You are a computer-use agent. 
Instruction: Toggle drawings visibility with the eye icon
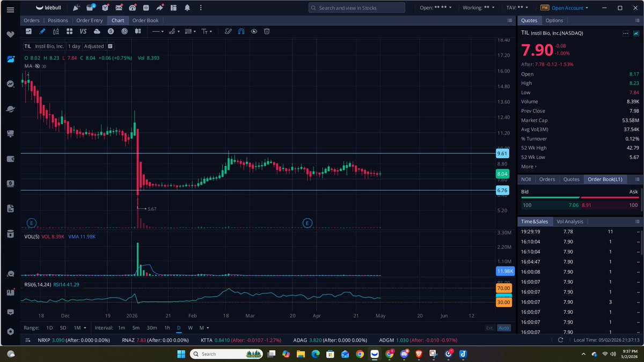pyautogui.click(x=254, y=32)
